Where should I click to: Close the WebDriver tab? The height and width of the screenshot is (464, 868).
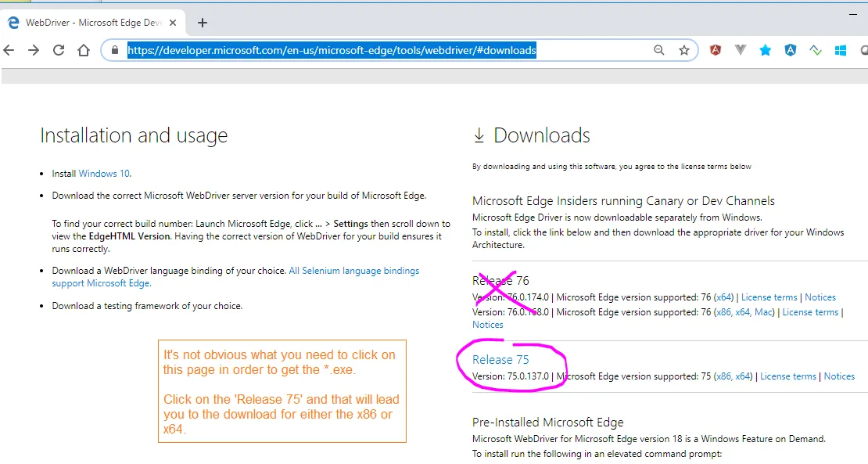173,23
